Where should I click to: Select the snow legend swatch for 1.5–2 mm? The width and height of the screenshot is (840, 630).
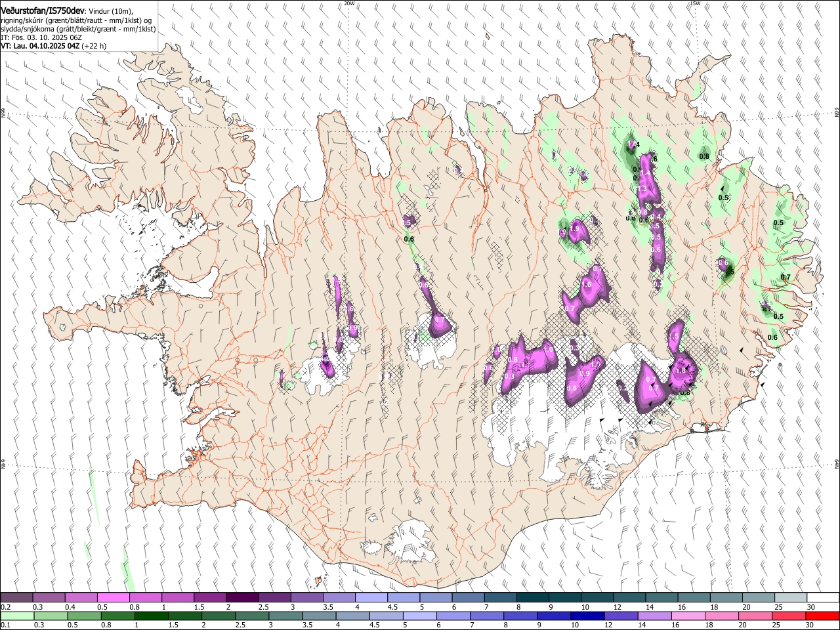point(210,598)
